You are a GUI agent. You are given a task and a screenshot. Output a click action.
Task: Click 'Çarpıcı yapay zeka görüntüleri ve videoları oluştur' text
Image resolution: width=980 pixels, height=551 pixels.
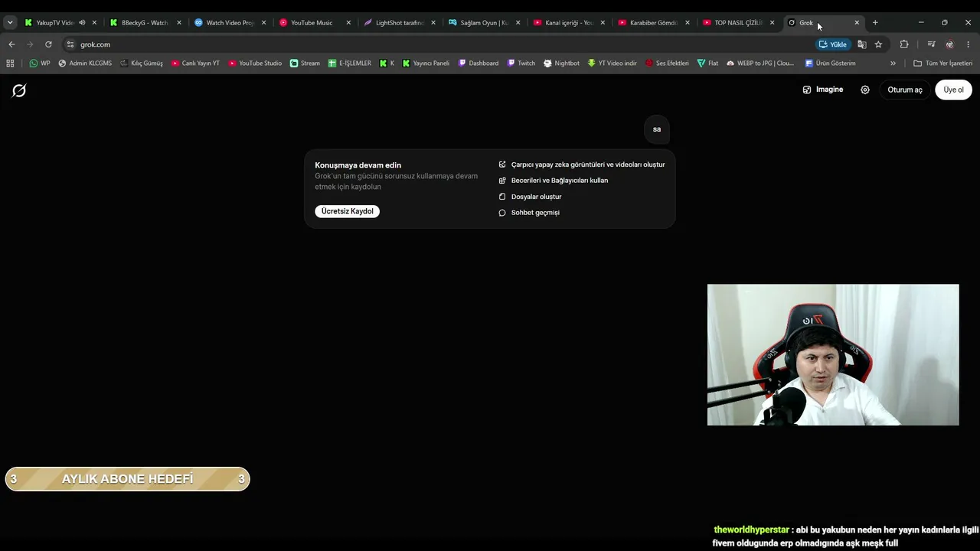(x=588, y=165)
